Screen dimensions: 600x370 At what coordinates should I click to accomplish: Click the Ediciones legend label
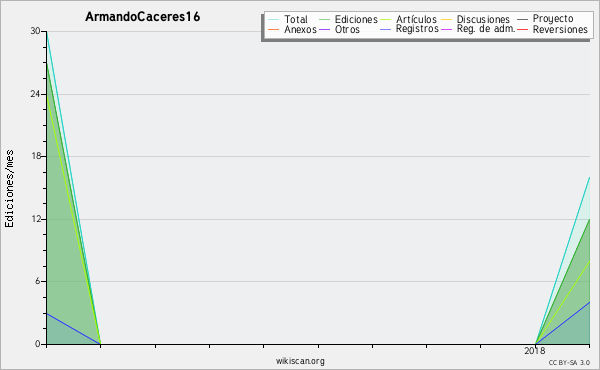tap(356, 20)
